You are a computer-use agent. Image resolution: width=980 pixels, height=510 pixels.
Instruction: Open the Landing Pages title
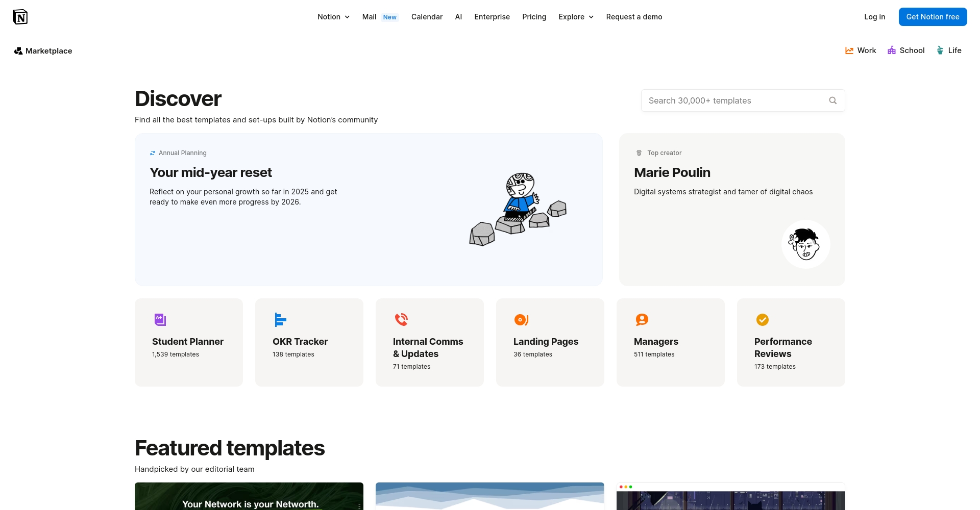(546, 342)
